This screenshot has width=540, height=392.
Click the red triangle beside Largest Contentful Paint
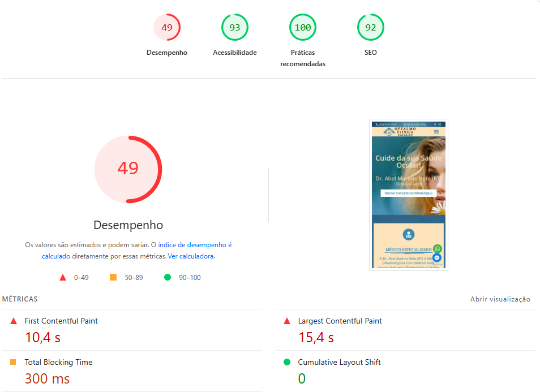287,321
